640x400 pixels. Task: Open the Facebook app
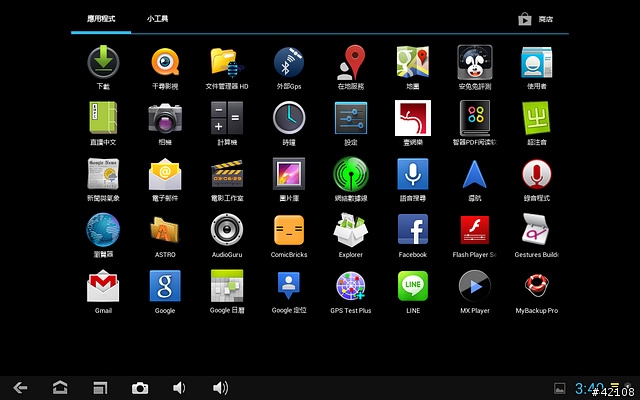[x=413, y=230]
